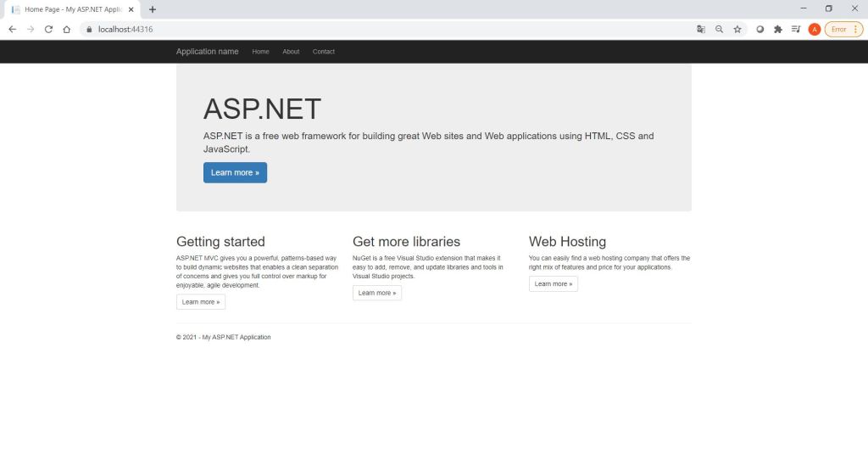The width and height of the screenshot is (868, 465).
Task: Click Learn more under Getting started
Action: (201, 302)
